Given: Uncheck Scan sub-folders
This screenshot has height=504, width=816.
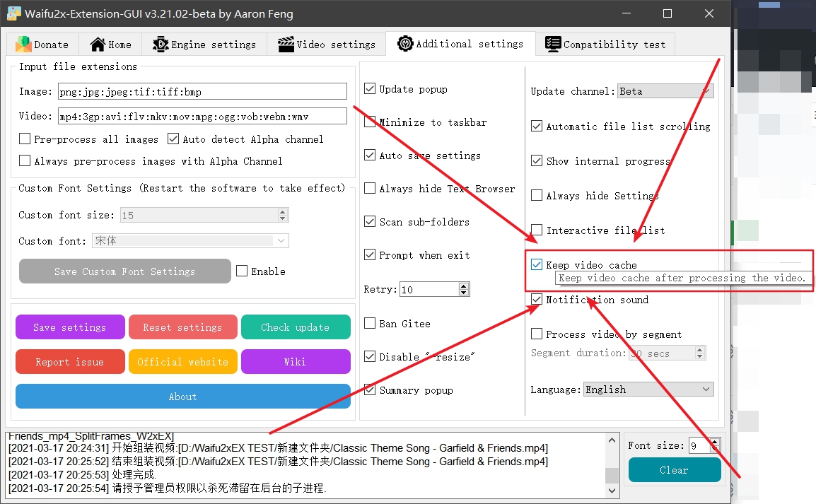Looking at the screenshot, I should [369, 221].
